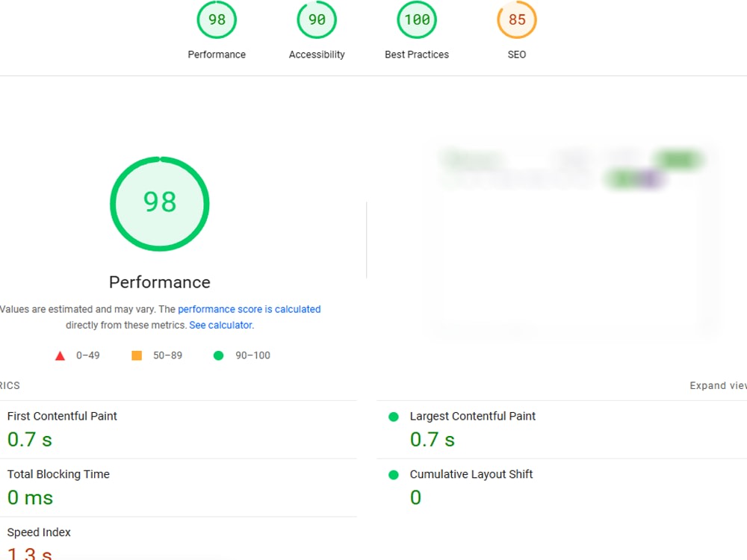Click the First Contentful Paint label
This screenshot has width=747, height=560.
tap(62, 416)
